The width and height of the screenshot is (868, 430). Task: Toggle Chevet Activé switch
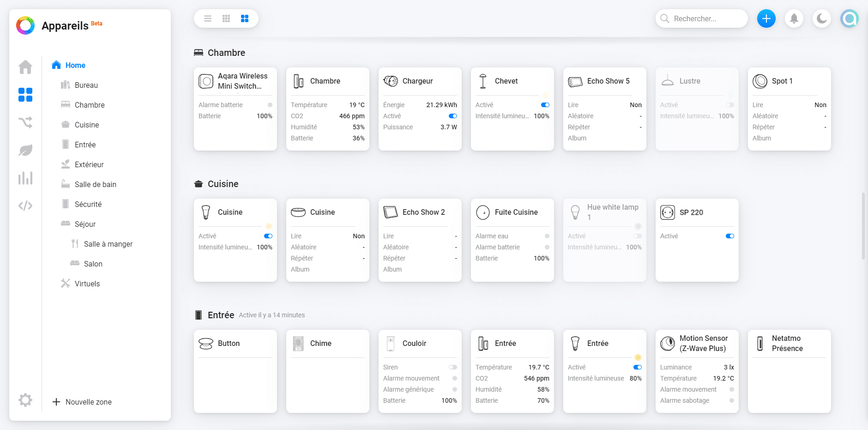pyautogui.click(x=545, y=105)
